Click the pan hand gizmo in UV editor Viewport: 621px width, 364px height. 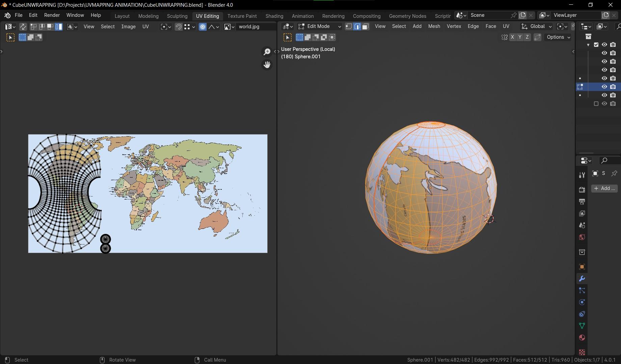(267, 64)
